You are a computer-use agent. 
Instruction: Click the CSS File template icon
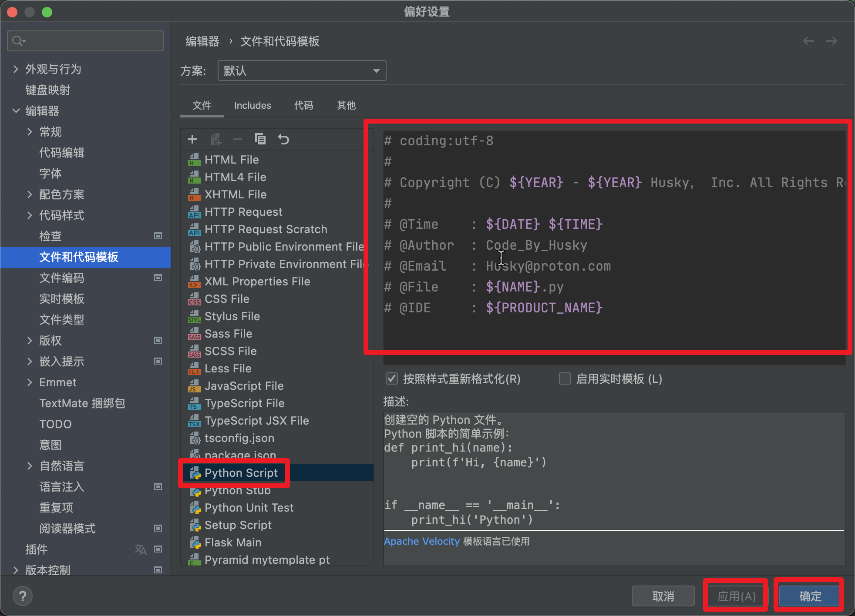[194, 300]
